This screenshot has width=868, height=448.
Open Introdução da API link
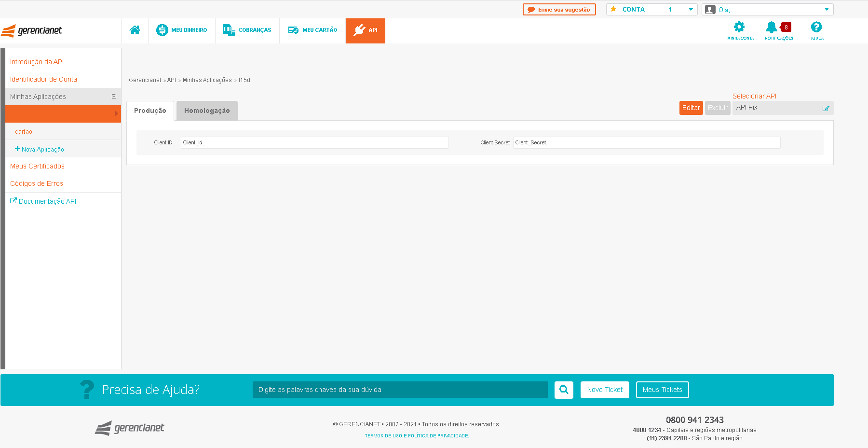(x=37, y=62)
